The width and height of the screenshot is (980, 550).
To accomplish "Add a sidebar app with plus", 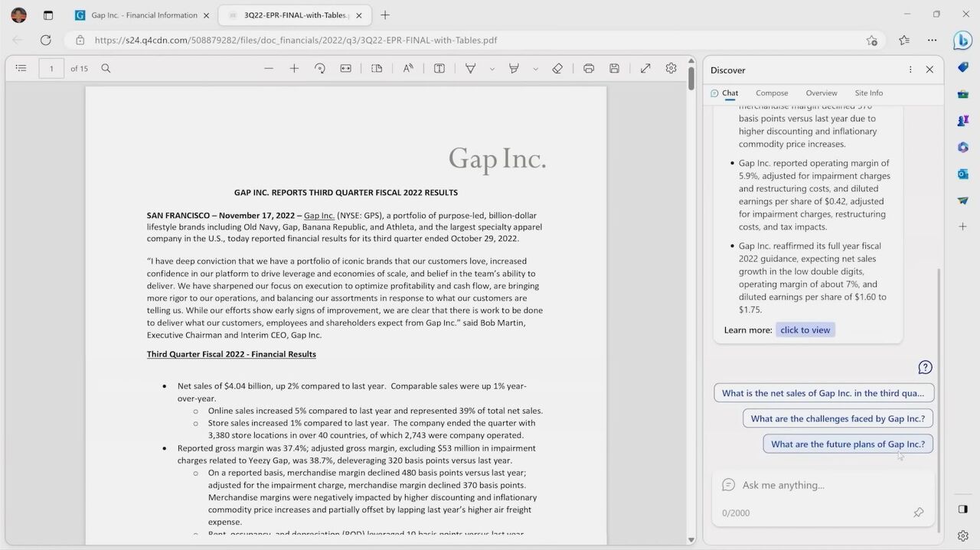I will (x=963, y=227).
